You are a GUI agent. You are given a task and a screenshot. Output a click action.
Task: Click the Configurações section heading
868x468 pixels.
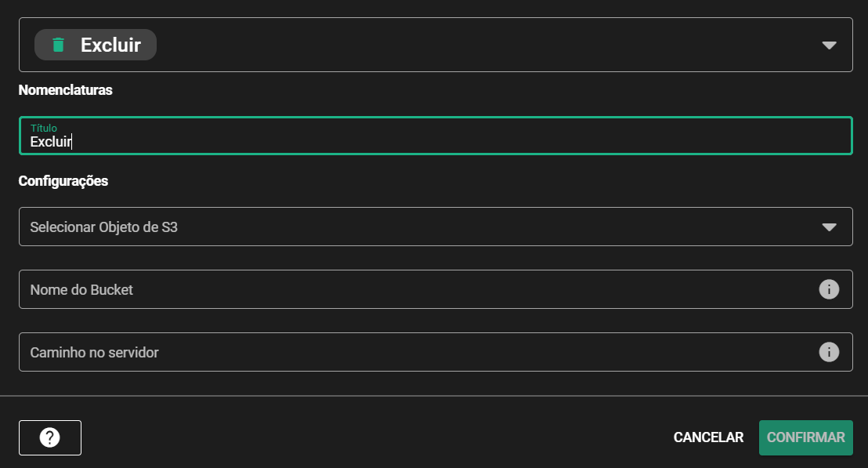pos(63,181)
